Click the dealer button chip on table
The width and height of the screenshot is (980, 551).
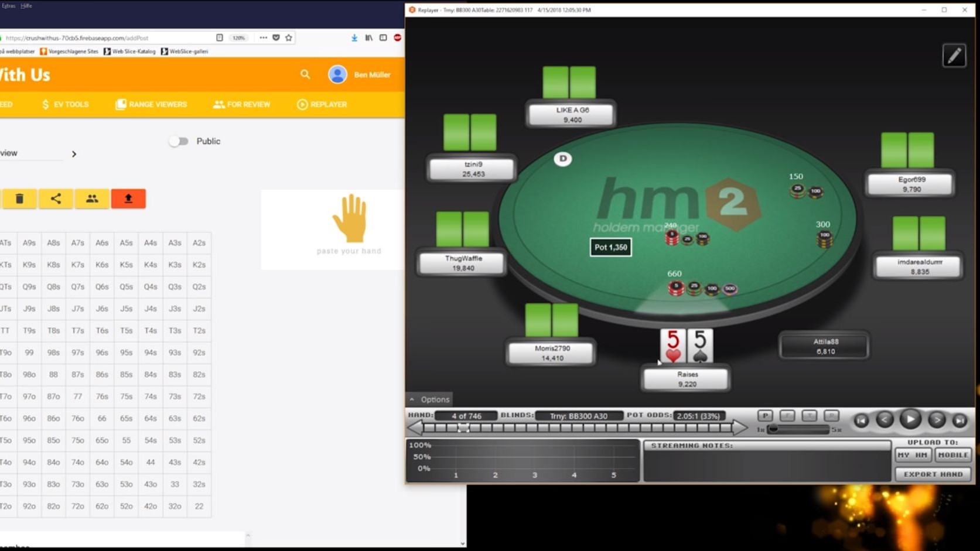pyautogui.click(x=563, y=159)
